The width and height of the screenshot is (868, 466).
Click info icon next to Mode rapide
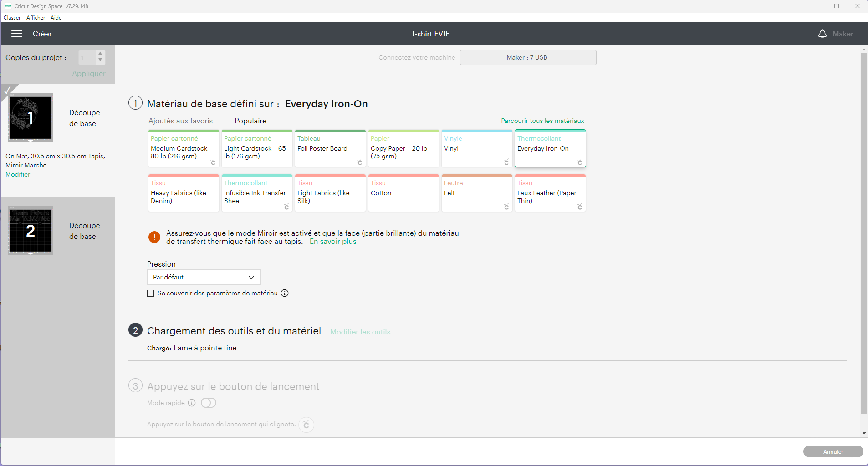click(192, 403)
